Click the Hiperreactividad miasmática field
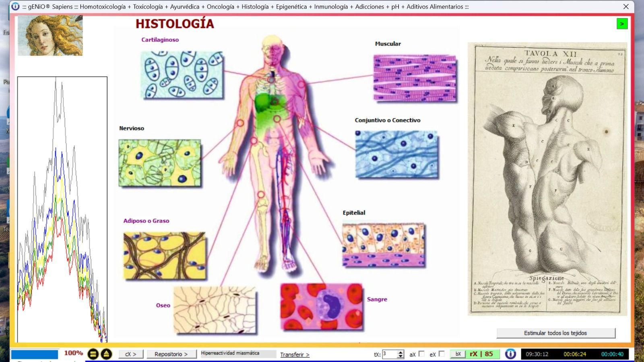This screenshot has width=644, height=362. click(239, 354)
